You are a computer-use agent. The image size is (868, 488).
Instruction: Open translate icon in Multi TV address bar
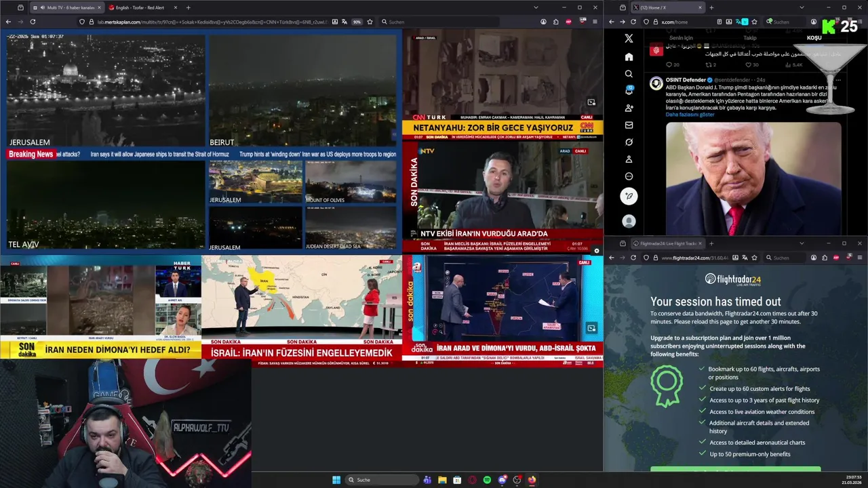click(x=343, y=22)
